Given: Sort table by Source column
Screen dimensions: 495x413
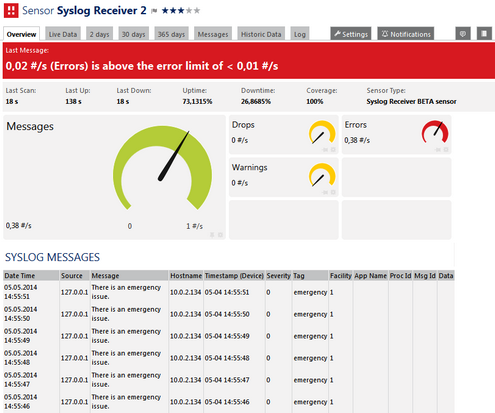Looking at the screenshot, I should [75, 276].
